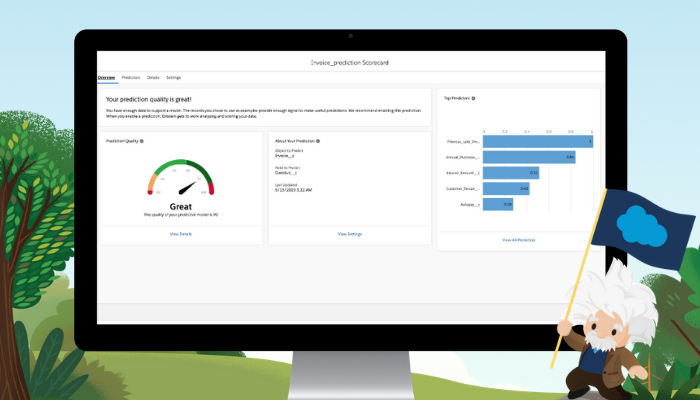Click the Last Updated date value

click(293, 190)
